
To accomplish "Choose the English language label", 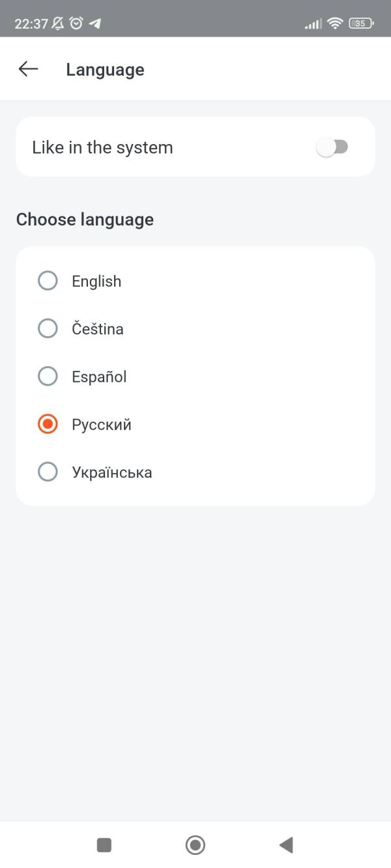I will coord(96,281).
